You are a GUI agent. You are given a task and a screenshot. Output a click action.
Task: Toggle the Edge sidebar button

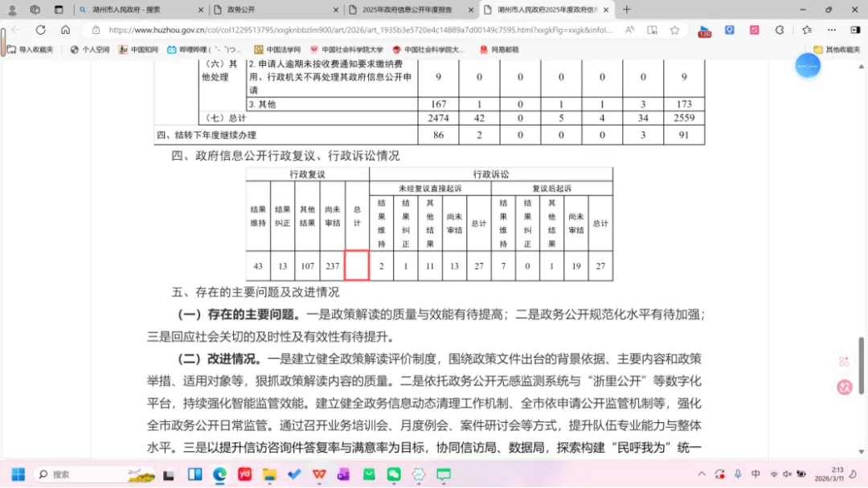tap(855, 30)
